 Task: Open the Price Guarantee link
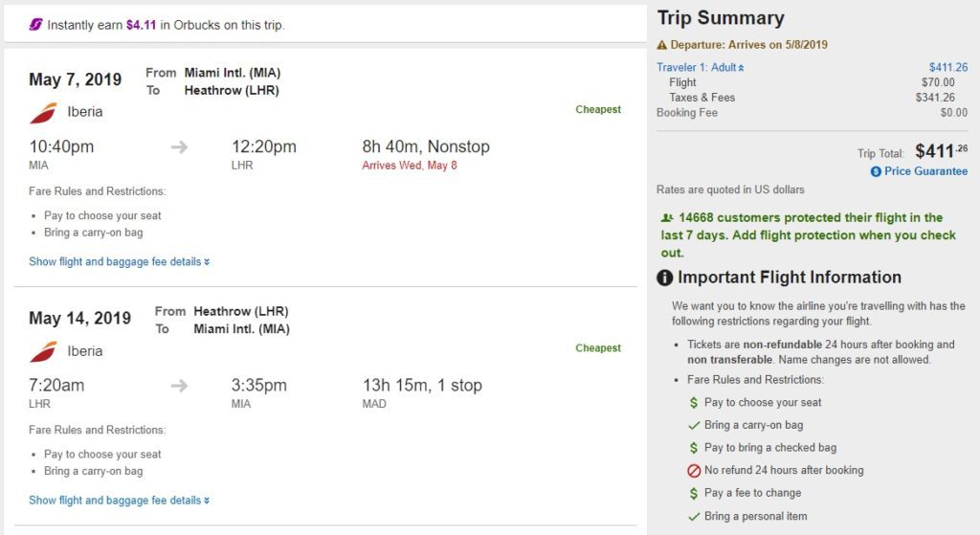[x=925, y=171]
